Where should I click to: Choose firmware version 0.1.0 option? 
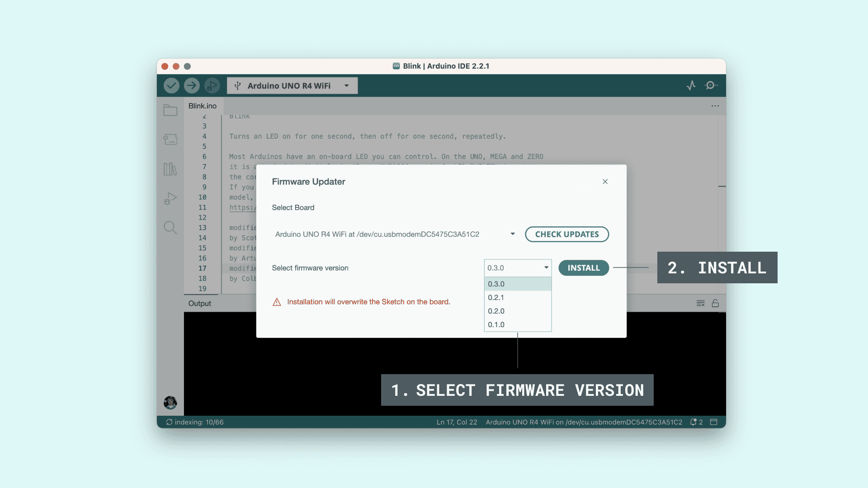point(496,324)
